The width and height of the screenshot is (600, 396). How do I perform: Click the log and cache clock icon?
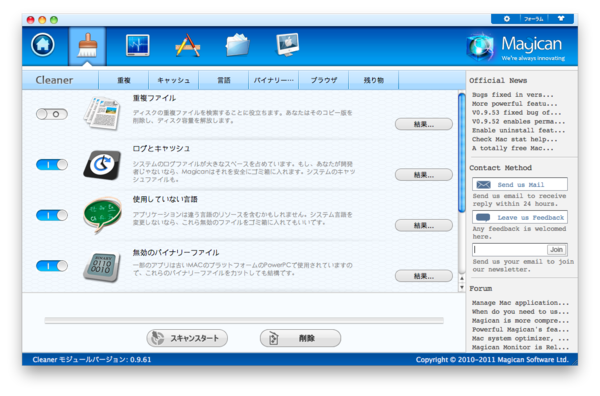(x=102, y=165)
